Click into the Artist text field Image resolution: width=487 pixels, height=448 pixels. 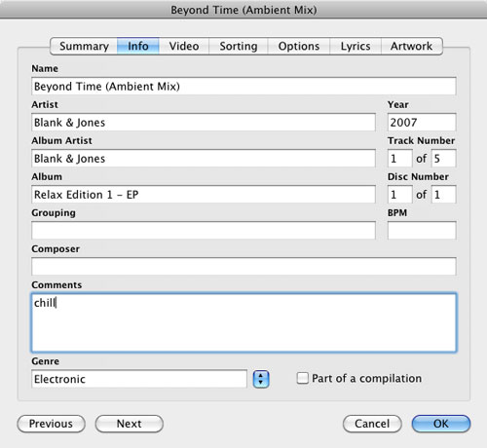pyautogui.click(x=204, y=123)
